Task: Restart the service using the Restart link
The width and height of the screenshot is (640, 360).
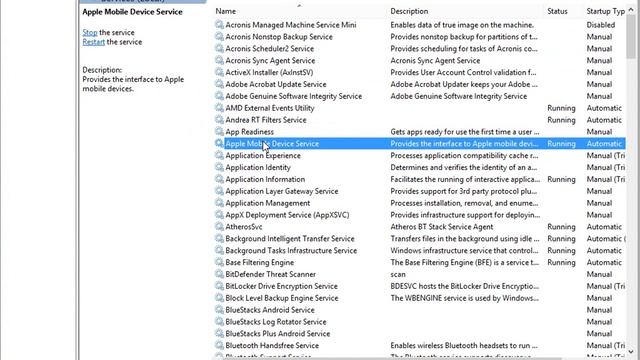Action: 93,42
